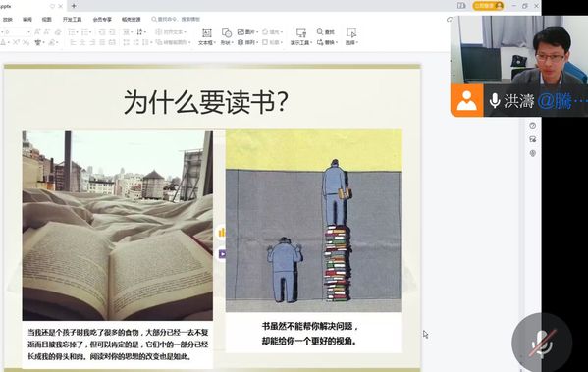Open the 开发工具 ribbon tab
The height and width of the screenshot is (372, 588).
click(x=72, y=19)
